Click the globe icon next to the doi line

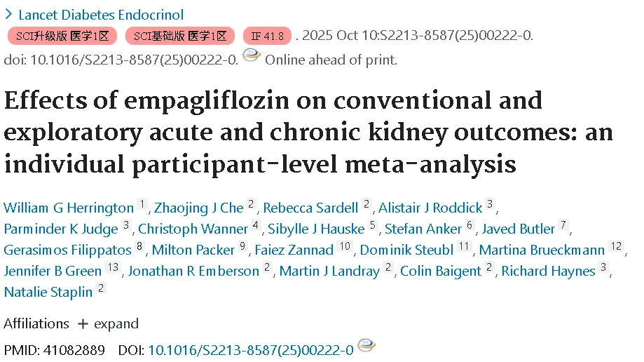click(252, 55)
